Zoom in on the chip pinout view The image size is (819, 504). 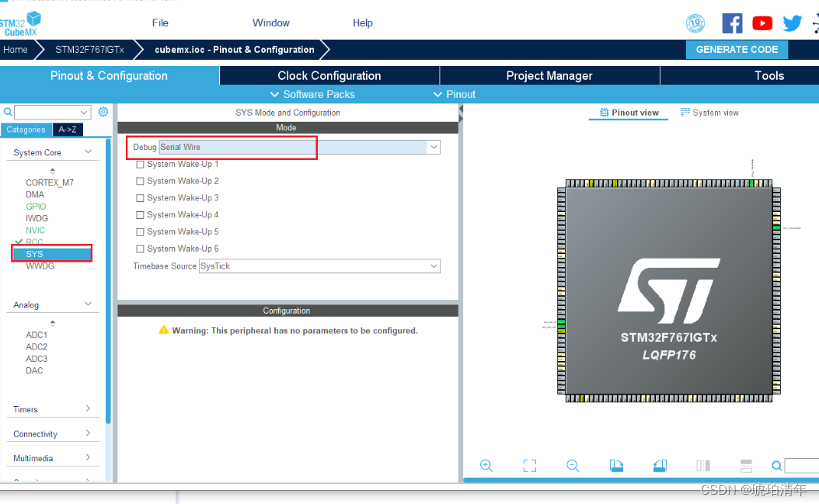pos(486,465)
